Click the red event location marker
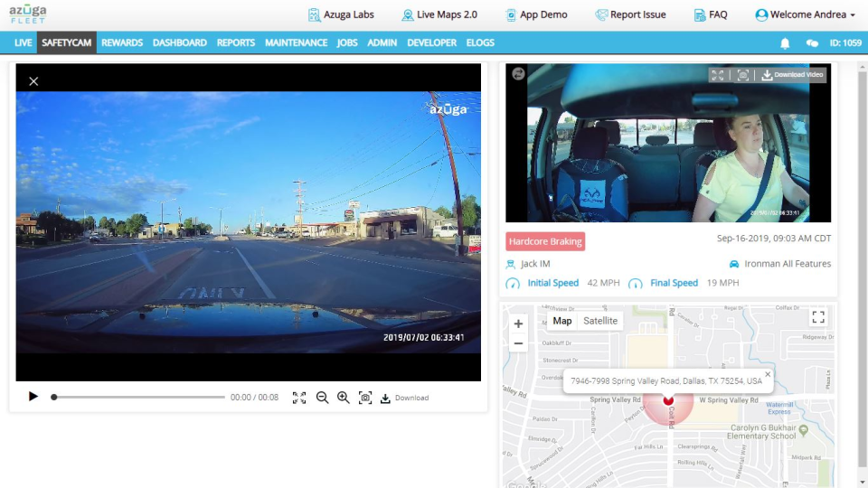 [668, 400]
